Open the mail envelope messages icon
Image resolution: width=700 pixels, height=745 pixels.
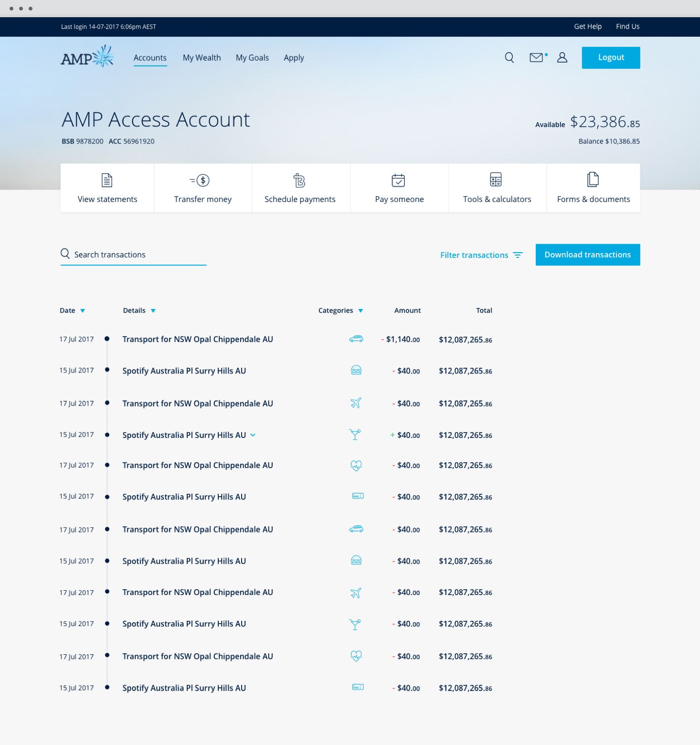click(x=537, y=57)
